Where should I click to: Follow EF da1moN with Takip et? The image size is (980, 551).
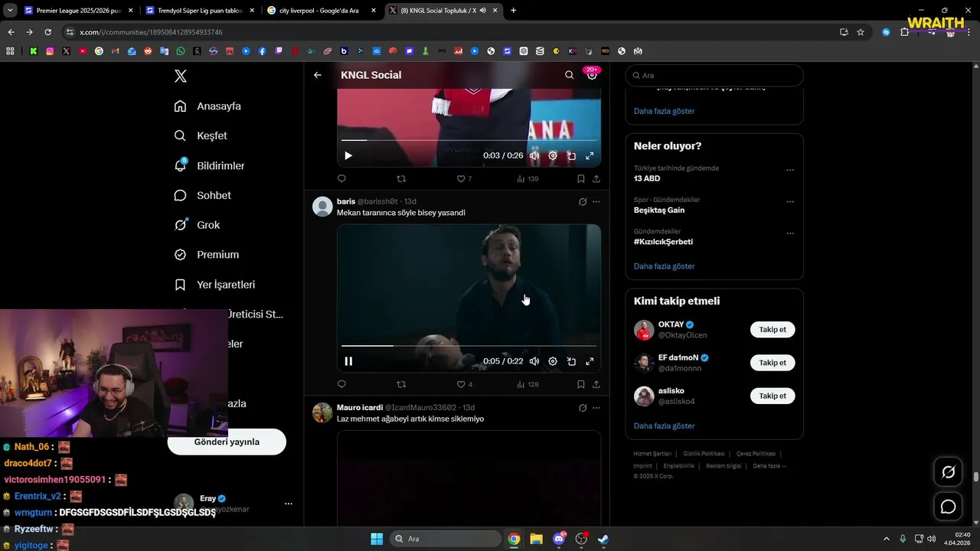pos(773,363)
